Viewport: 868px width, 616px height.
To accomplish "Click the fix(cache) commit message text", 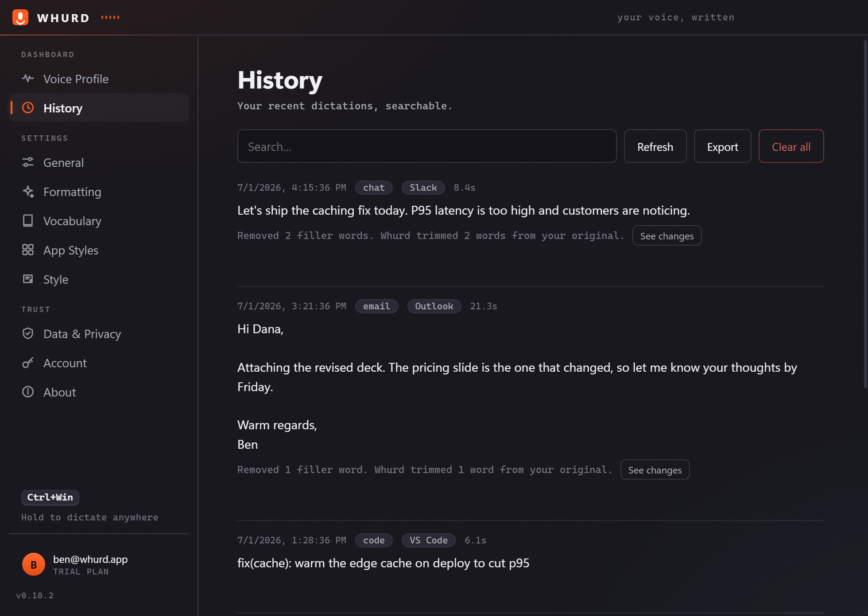I will tap(384, 563).
